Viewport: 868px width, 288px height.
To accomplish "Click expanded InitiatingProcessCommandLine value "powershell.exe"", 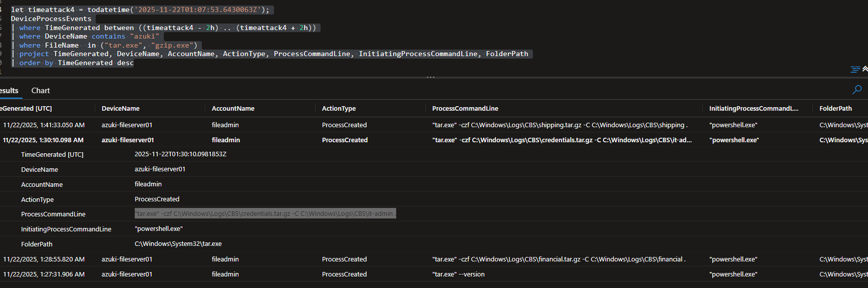I will pyautogui.click(x=158, y=229).
